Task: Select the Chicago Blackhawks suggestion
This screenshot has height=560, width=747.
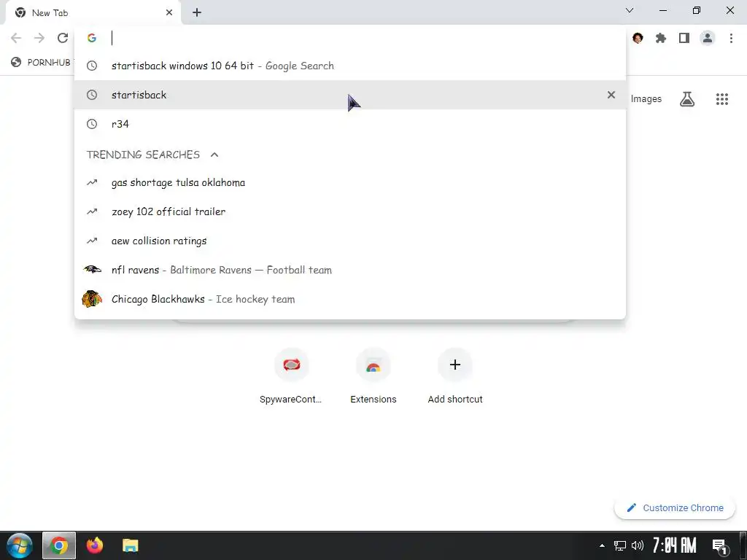Action: [x=350, y=299]
